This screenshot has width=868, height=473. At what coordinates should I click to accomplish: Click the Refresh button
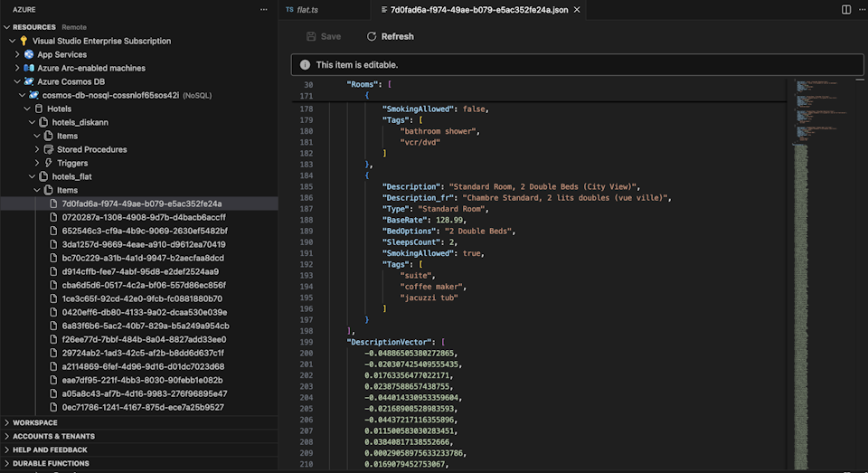tap(390, 36)
